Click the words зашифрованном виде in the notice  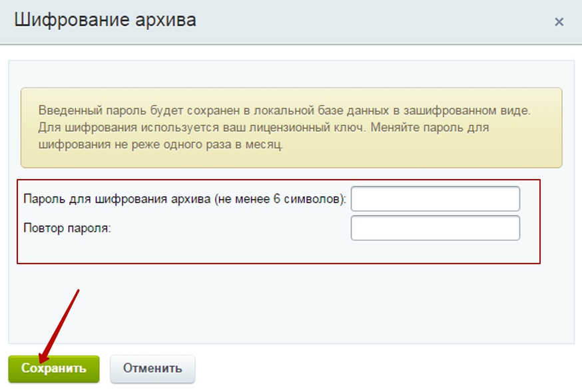(x=467, y=110)
